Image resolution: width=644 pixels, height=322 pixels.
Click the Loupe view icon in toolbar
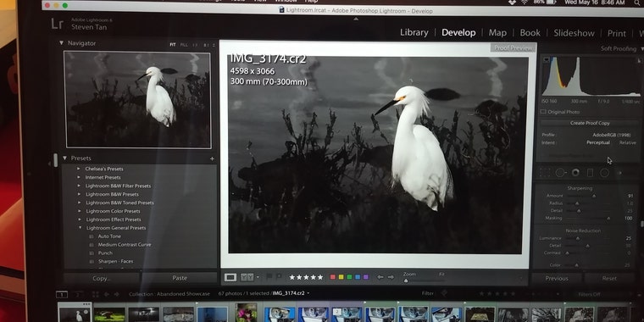pyautogui.click(x=230, y=277)
